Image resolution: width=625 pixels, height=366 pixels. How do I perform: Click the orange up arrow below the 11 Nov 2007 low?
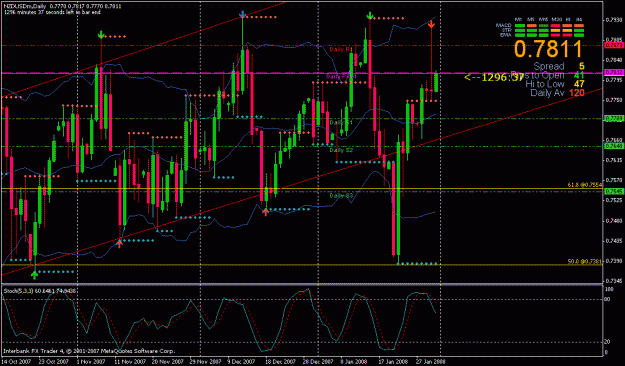pos(119,244)
